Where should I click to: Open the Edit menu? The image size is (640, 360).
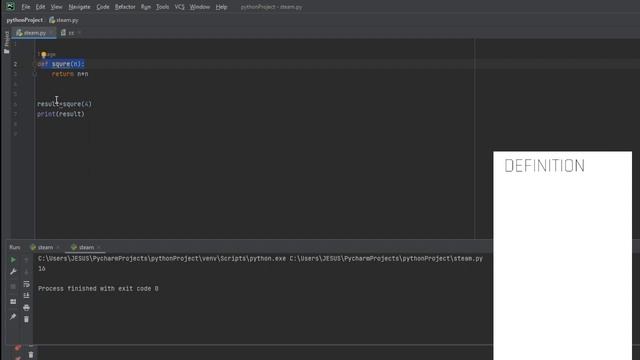(40, 7)
